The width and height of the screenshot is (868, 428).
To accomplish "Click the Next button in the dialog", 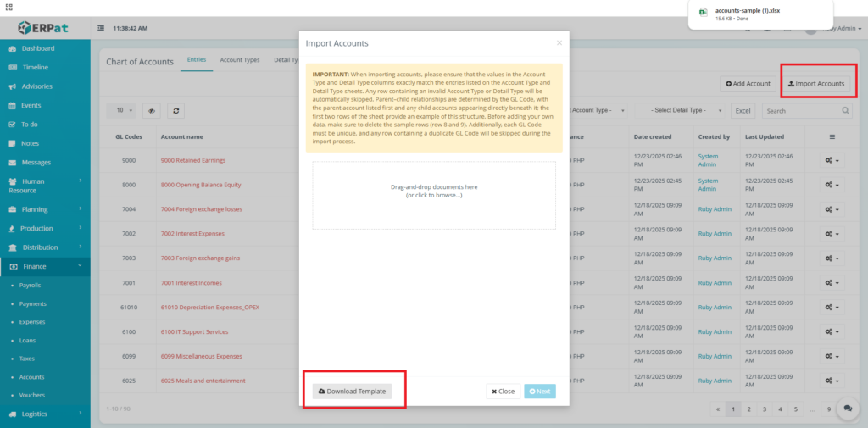I will pos(540,391).
